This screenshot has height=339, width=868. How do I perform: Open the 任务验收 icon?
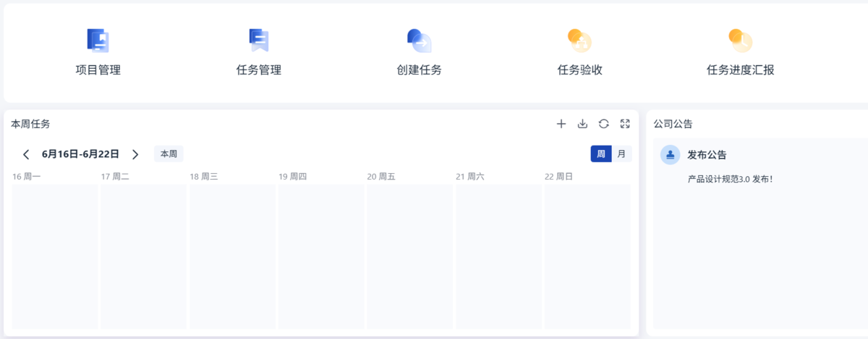(579, 41)
